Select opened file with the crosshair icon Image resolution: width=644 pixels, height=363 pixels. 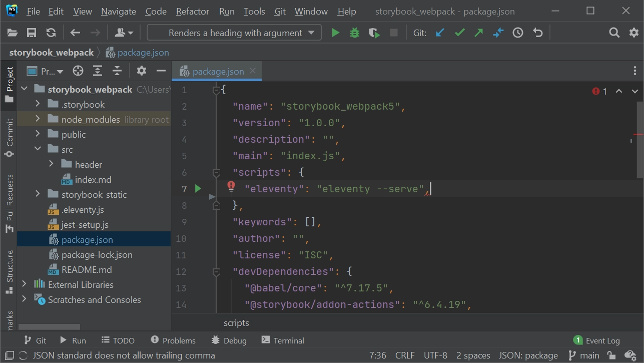(78, 71)
